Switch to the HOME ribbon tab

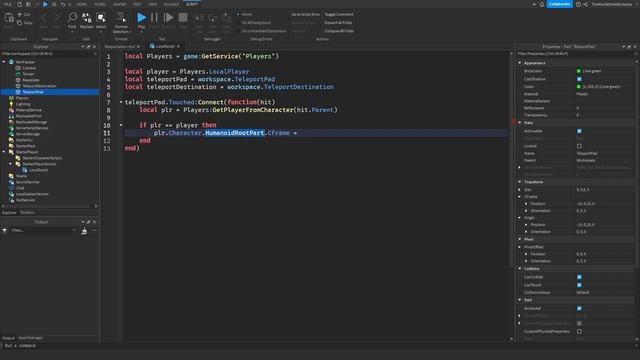coord(82,4)
